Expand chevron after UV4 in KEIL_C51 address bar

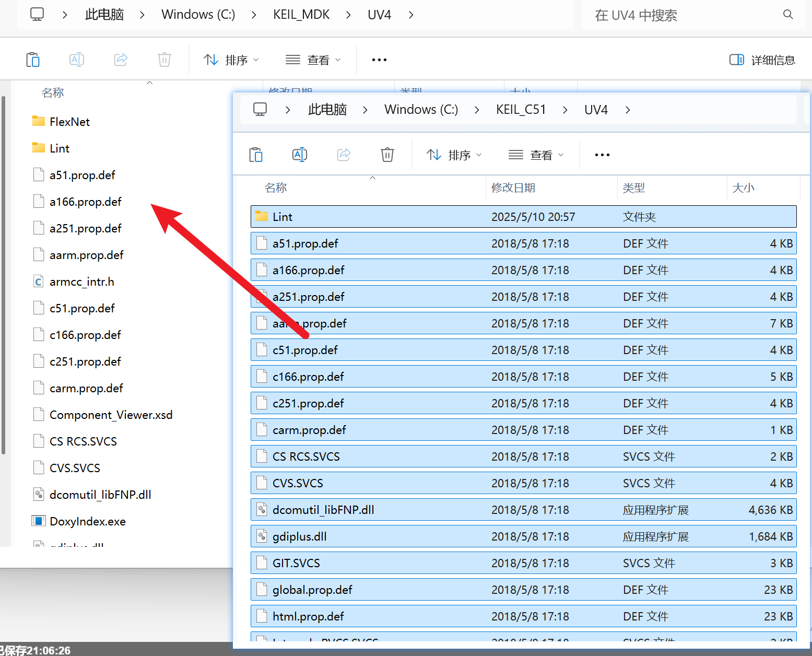(628, 110)
